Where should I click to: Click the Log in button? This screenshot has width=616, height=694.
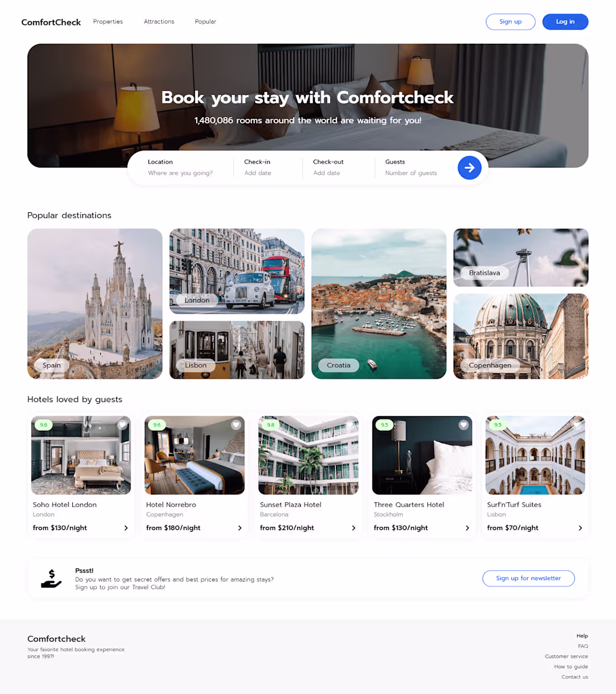point(565,21)
